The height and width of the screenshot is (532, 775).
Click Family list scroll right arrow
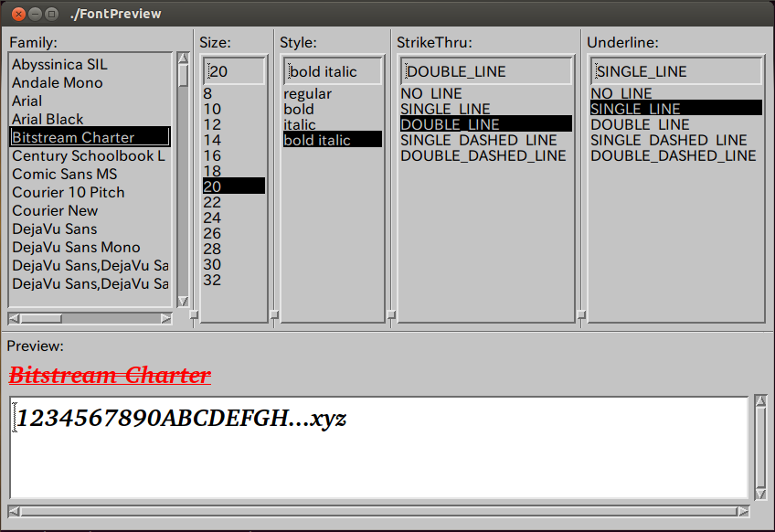pyautogui.click(x=166, y=319)
